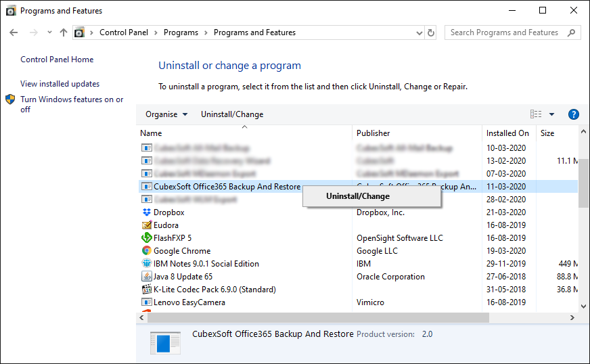Select the Eudora entry
The width and height of the screenshot is (590, 364).
point(166,225)
